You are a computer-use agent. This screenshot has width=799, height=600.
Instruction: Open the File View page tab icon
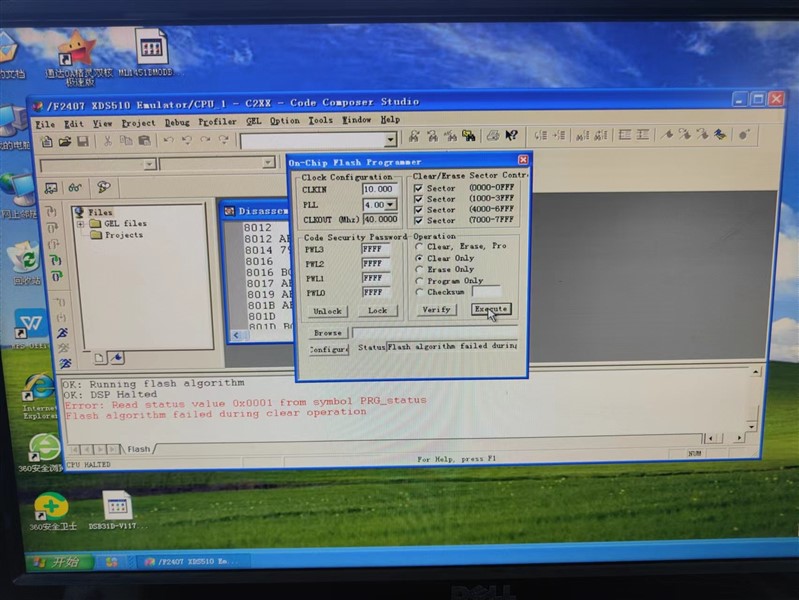[99, 358]
